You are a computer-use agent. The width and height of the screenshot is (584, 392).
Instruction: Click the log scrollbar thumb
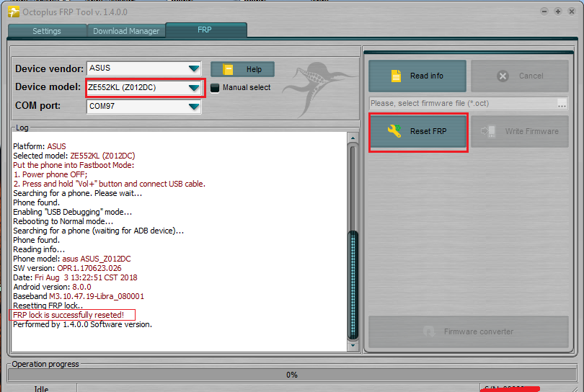pos(353,285)
